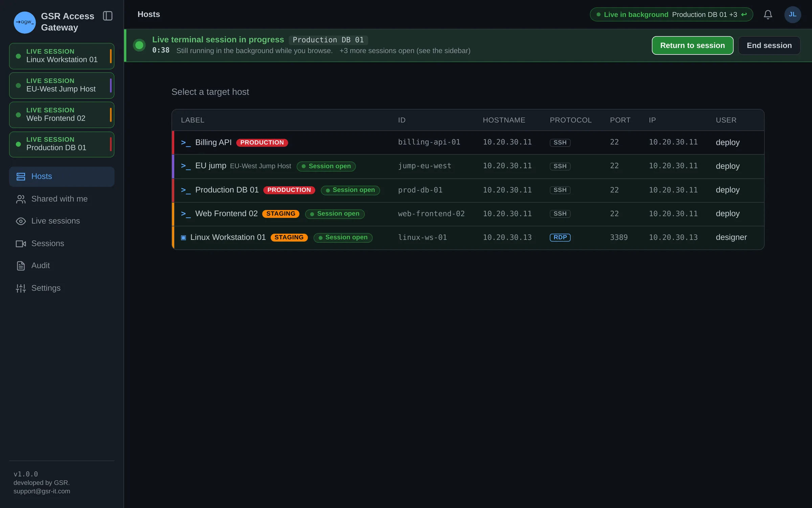Open Shared with me page
This screenshot has width=812, height=508.
click(x=62, y=199)
